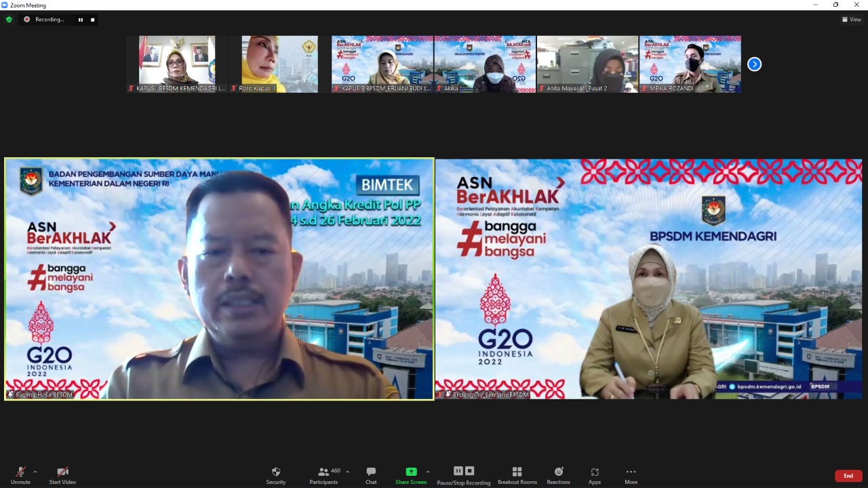Open the More options menu
The width and height of the screenshot is (868, 488).
click(x=631, y=475)
